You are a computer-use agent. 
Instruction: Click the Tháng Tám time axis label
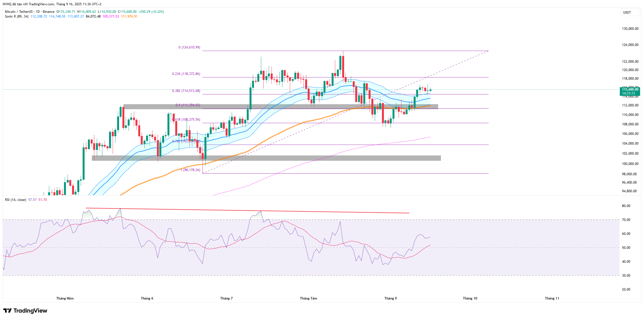[309, 298]
